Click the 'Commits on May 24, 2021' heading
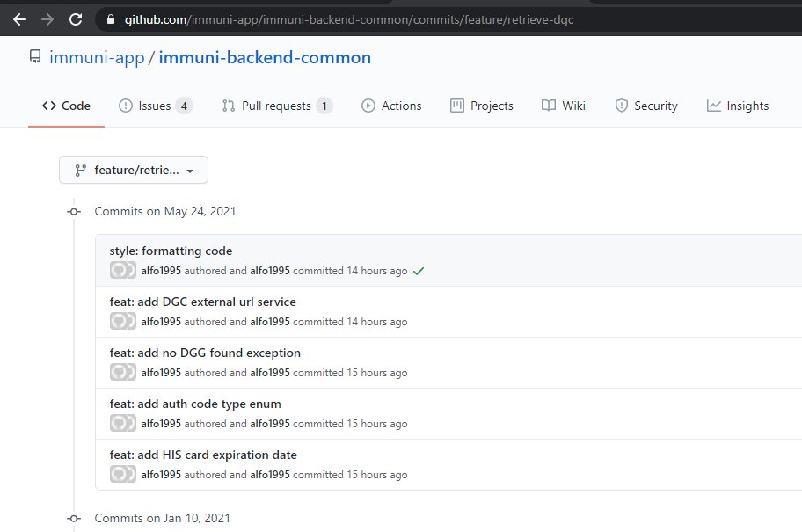Image resolution: width=802 pixels, height=532 pixels. (x=165, y=211)
